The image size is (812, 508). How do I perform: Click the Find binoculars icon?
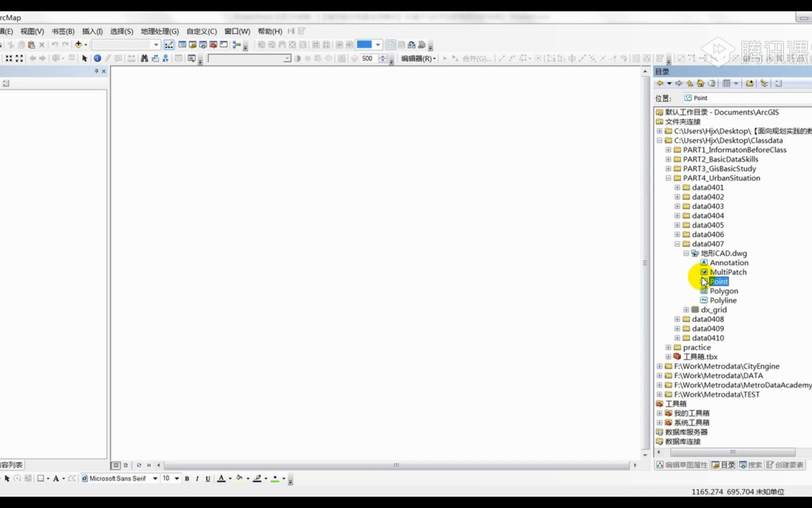pos(144,58)
